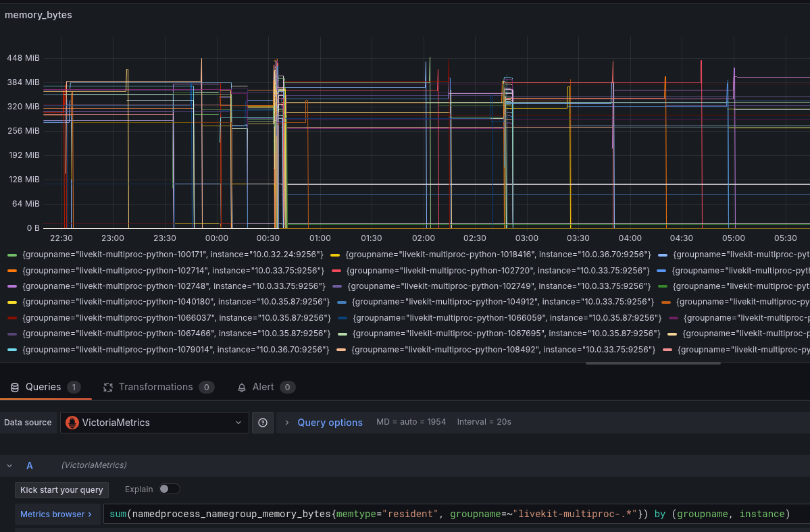The width and height of the screenshot is (810, 532).
Task: Toggle the Explain switch
Action: [170, 489]
